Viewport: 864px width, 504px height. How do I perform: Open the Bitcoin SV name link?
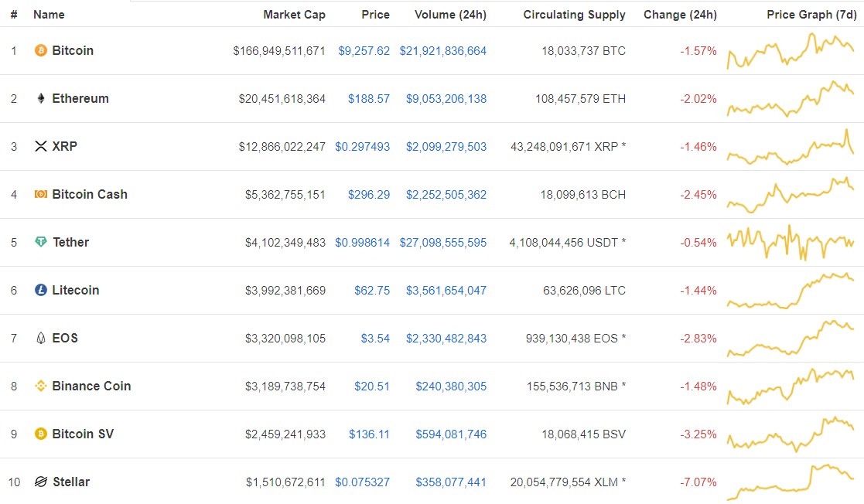[83, 434]
